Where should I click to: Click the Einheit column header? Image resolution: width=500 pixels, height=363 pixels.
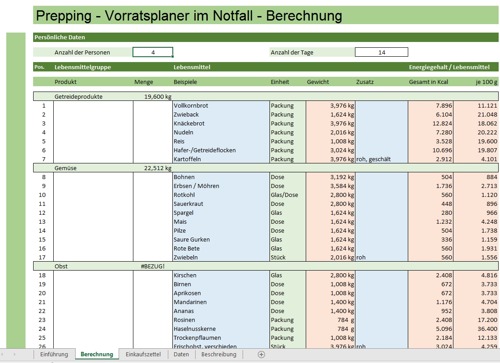coord(280,82)
